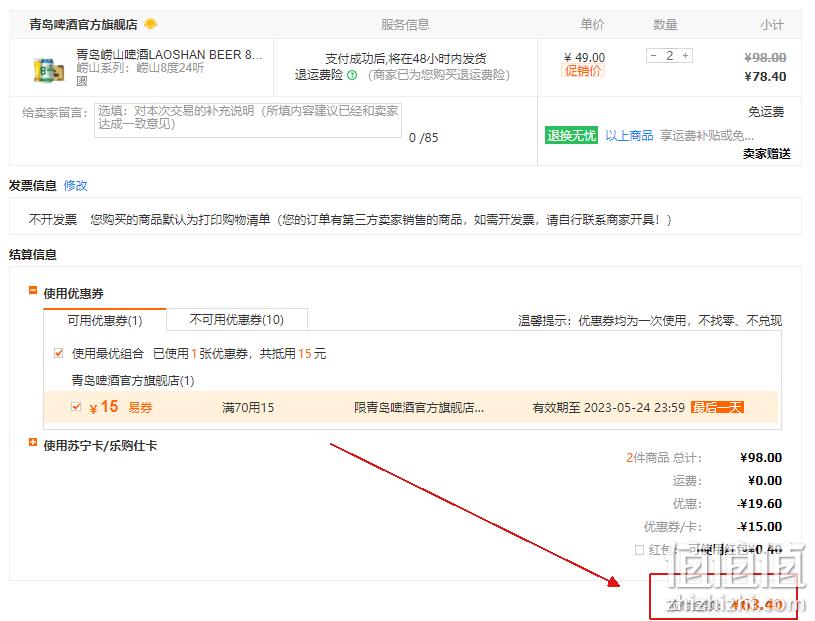Click the 不开发票 invoice text
This screenshot has width=815, height=621.
(x=52, y=220)
